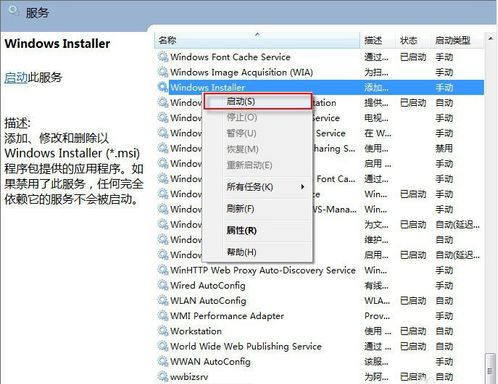The width and height of the screenshot is (498, 384).
Task: Select World Wide Web Publishing Service name
Action: click(x=246, y=346)
